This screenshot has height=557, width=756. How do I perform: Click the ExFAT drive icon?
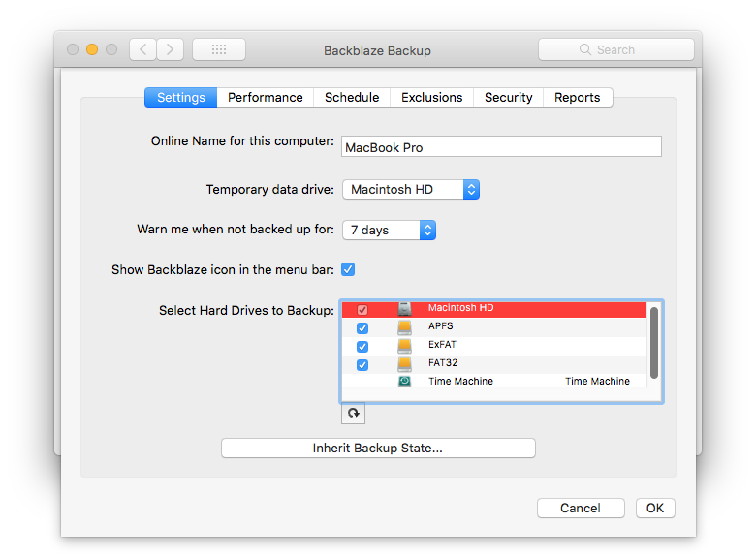tap(404, 346)
